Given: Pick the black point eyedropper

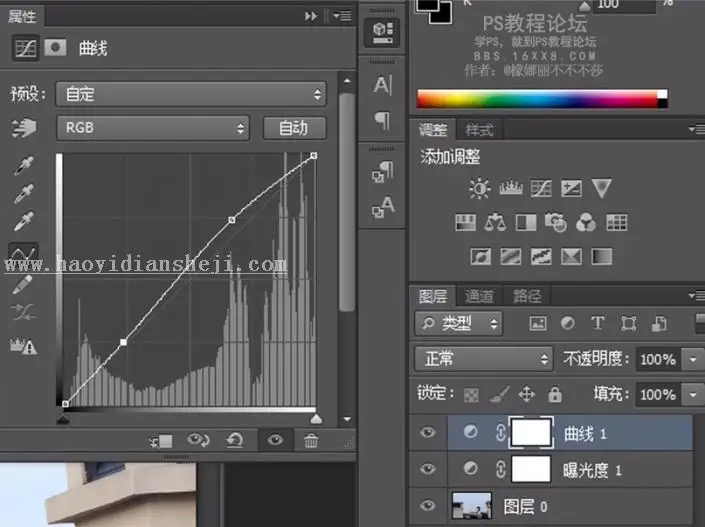Looking at the screenshot, I should point(23,165).
